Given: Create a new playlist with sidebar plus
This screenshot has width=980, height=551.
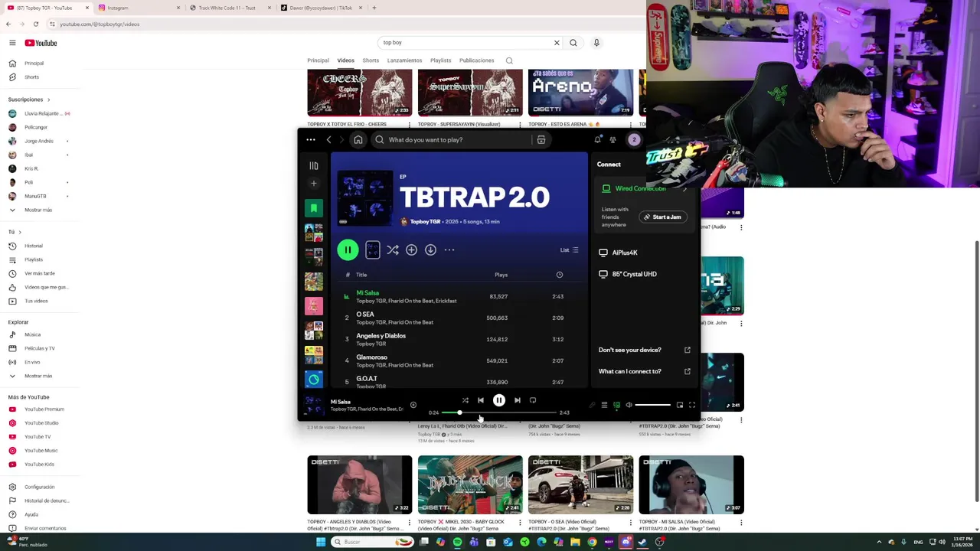Looking at the screenshot, I should coord(314,184).
